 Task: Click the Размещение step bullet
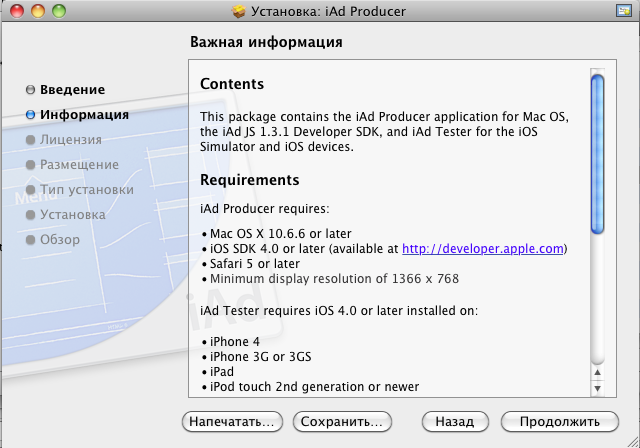coord(30,165)
